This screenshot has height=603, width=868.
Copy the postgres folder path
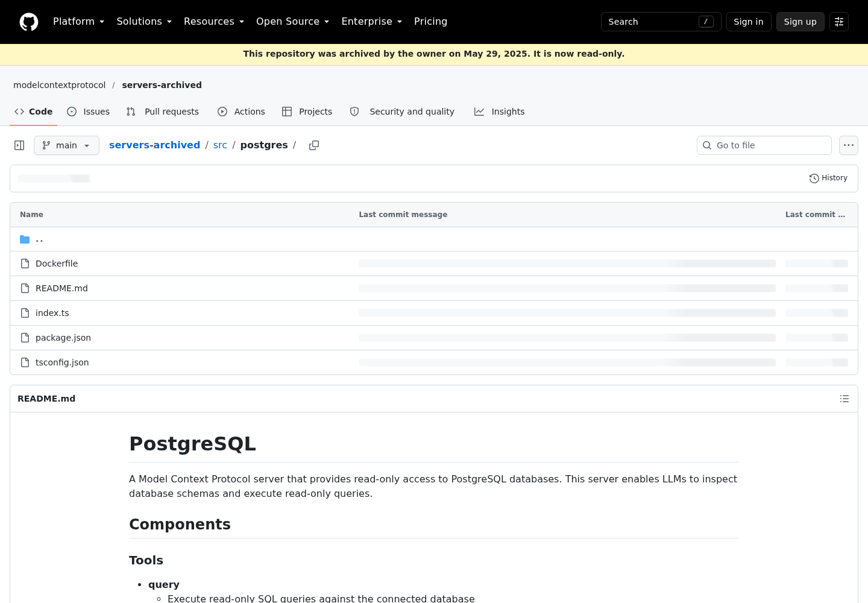[314, 145]
